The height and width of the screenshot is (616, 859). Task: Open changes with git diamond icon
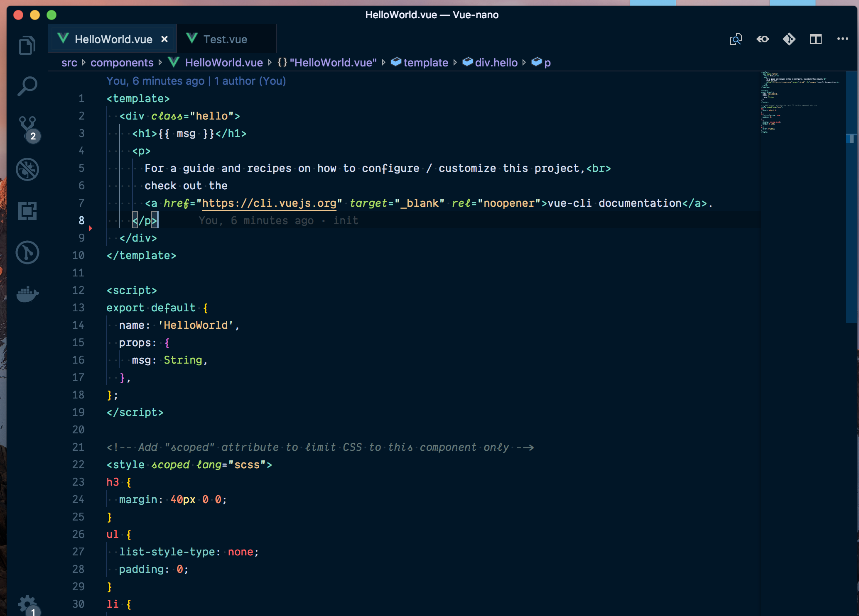tap(789, 39)
